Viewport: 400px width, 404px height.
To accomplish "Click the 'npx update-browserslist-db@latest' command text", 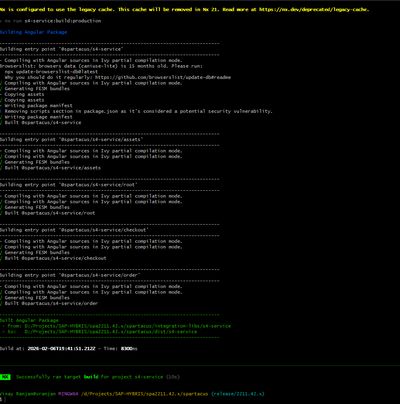I will pos(51,72).
